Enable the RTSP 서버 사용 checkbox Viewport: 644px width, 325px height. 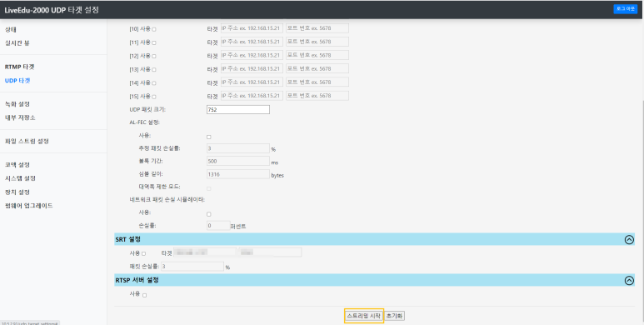pos(145,295)
